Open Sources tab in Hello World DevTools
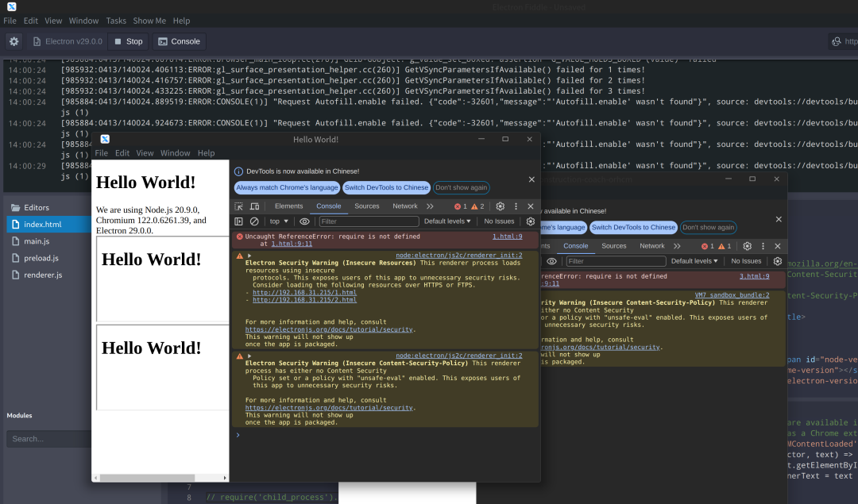The image size is (858, 504). pos(366,206)
